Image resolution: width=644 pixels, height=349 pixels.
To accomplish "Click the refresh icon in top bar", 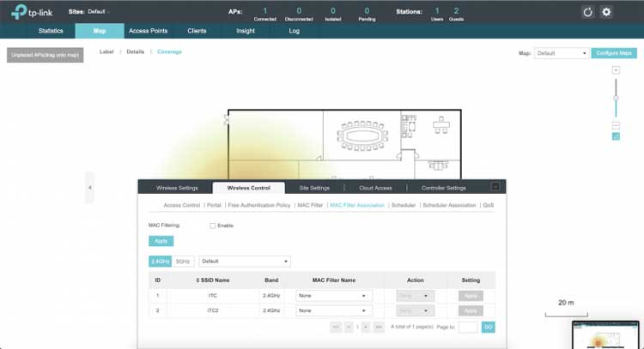I will (588, 12).
